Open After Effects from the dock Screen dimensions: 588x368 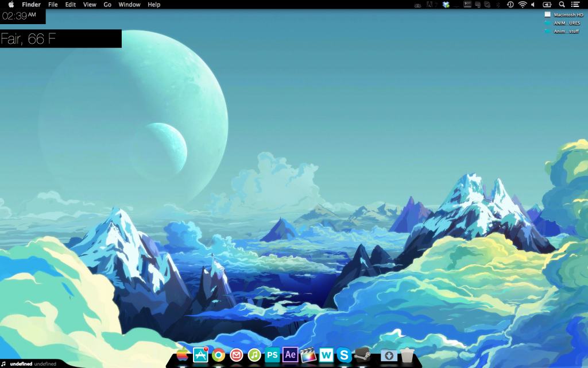(x=290, y=355)
